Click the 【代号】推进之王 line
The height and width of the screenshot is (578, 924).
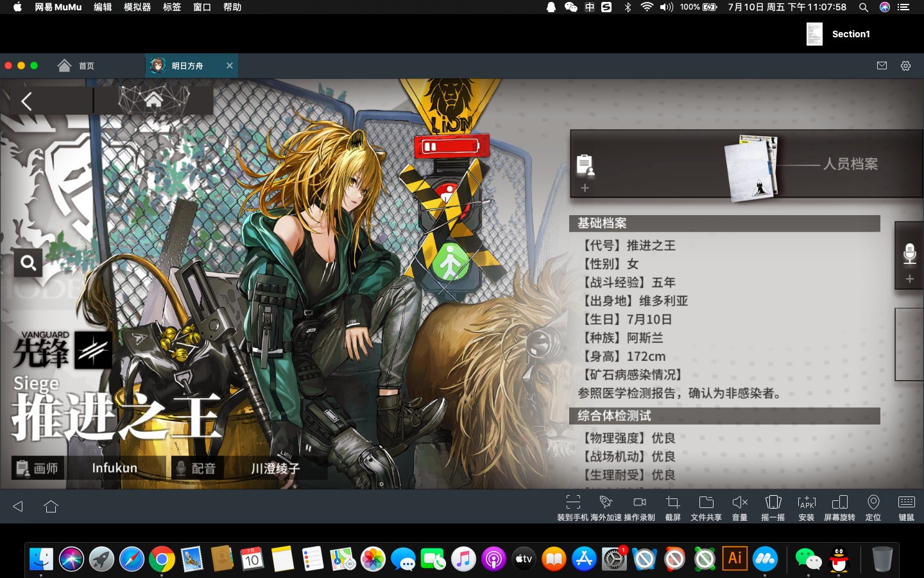pyautogui.click(x=627, y=245)
